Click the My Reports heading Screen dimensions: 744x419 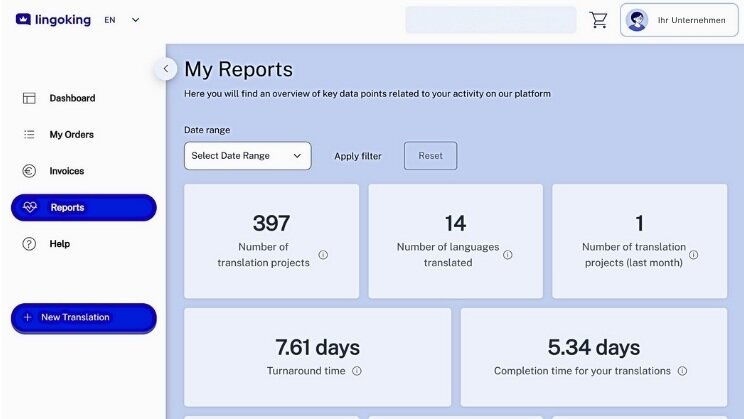(239, 69)
